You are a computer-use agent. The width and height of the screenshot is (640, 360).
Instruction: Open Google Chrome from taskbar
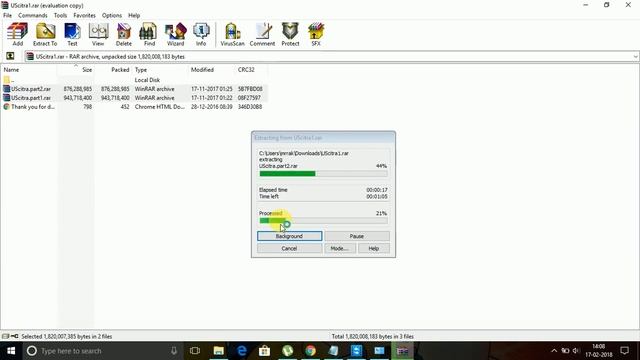pos(311,351)
